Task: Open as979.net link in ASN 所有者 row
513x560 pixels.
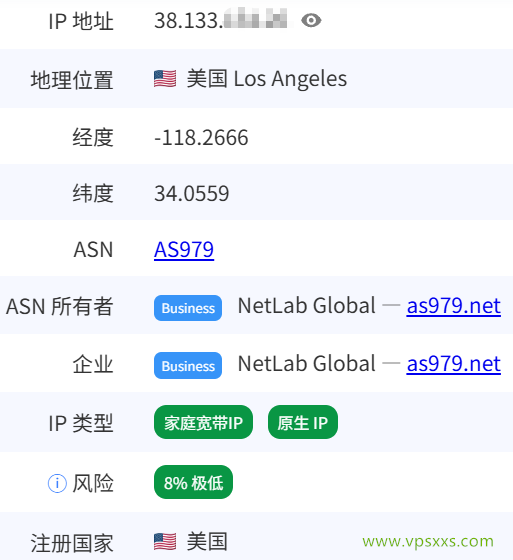Action: coord(454,306)
